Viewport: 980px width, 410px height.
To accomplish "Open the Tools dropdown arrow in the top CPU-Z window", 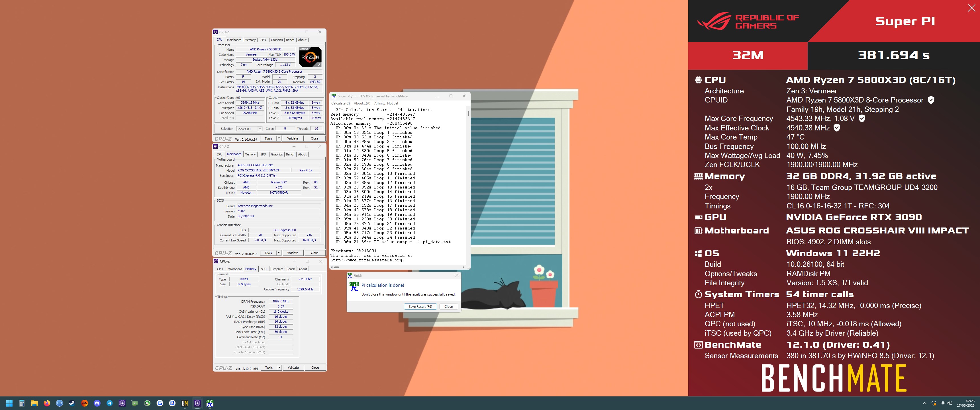I will (x=279, y=138).
